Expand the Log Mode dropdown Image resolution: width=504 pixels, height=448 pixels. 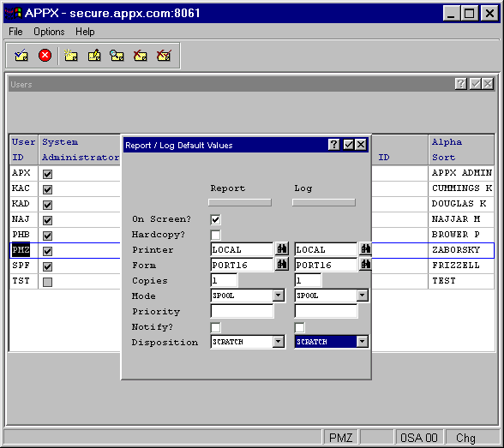click(x=363, y=296)
